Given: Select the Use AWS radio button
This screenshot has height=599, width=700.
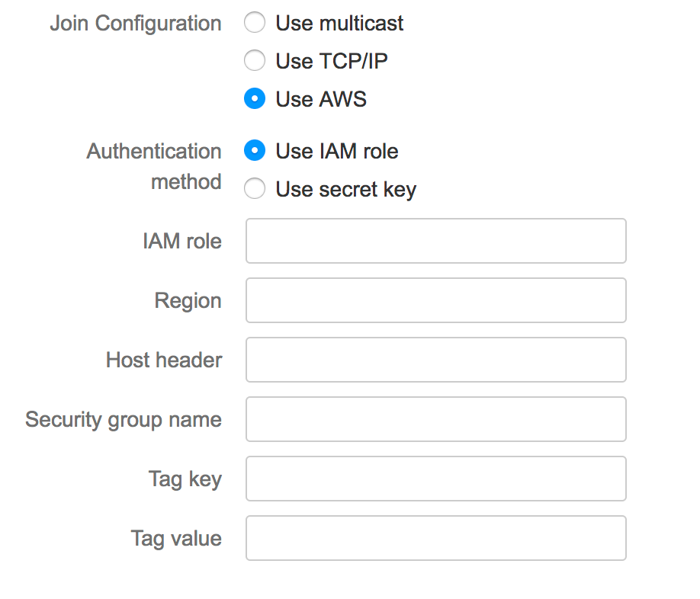Looking at the screenshot, I should pos(255,98).
